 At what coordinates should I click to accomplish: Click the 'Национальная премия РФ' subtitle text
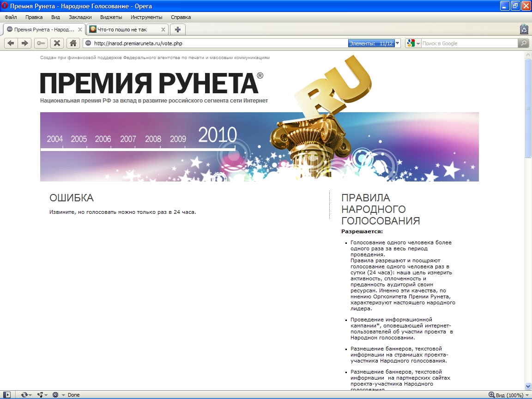[x=154, y=100]
